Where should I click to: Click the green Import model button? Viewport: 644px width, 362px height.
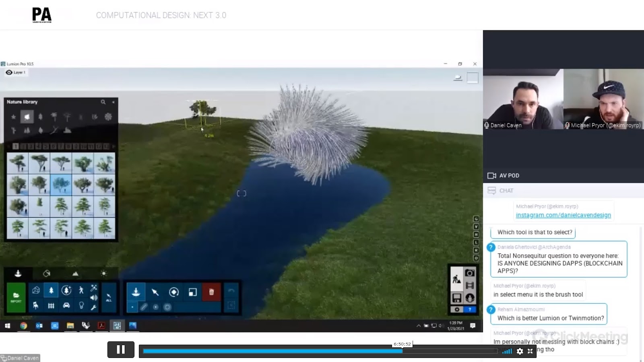16,298
